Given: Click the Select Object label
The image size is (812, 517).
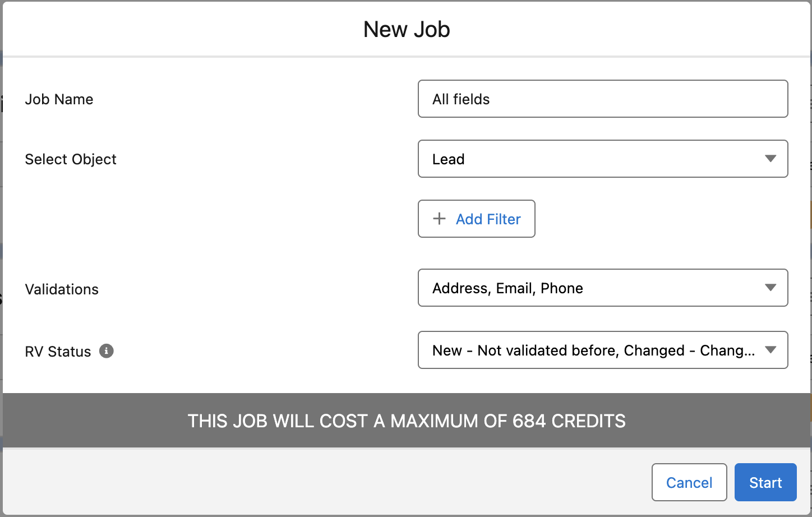Looking at the screenshot, I should (71, 159).
